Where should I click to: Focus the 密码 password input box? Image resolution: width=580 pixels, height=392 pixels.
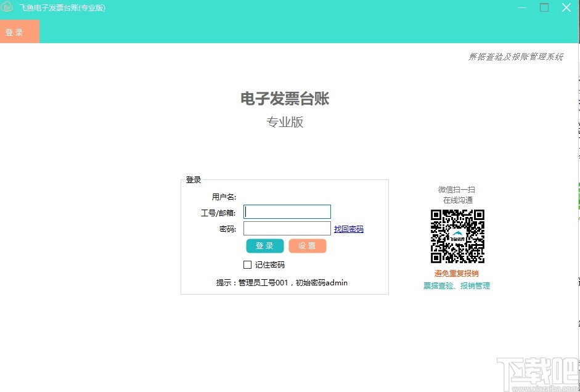(287, 228)
